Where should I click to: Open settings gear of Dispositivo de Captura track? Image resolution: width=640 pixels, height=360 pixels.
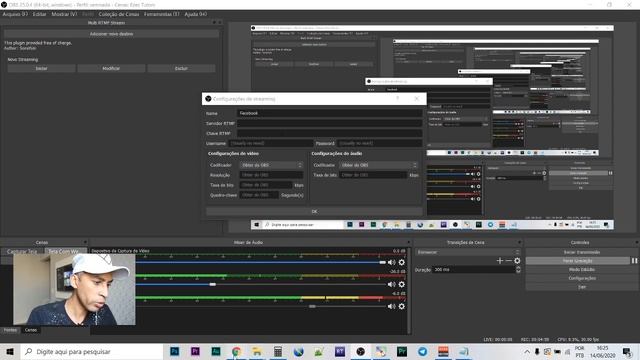tap(402, 262)
